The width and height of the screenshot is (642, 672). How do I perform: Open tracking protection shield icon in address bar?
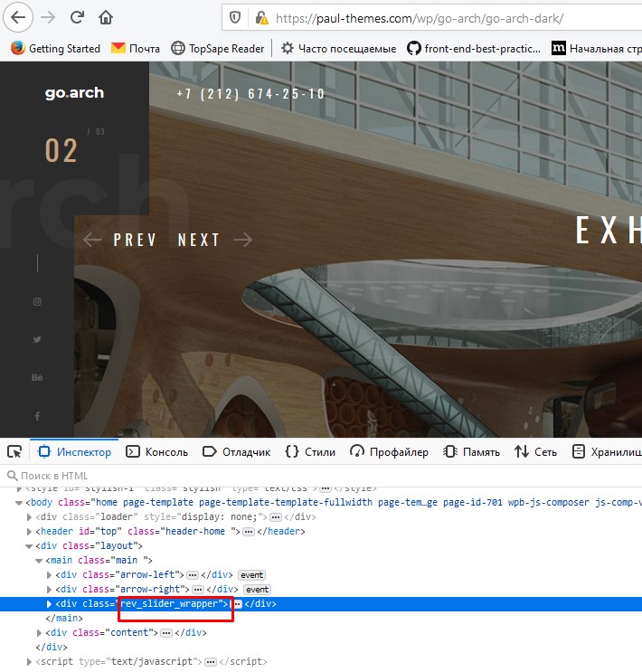(235, 18)
